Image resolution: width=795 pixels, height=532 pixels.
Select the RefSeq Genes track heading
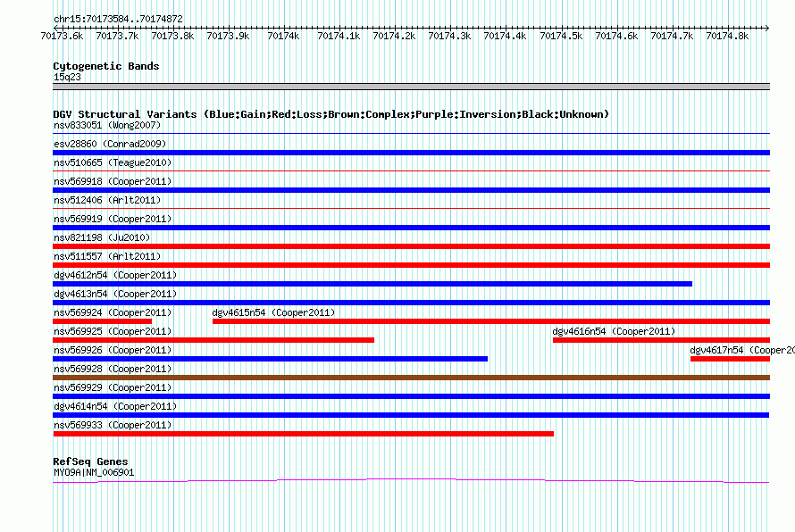click(90, 461)
